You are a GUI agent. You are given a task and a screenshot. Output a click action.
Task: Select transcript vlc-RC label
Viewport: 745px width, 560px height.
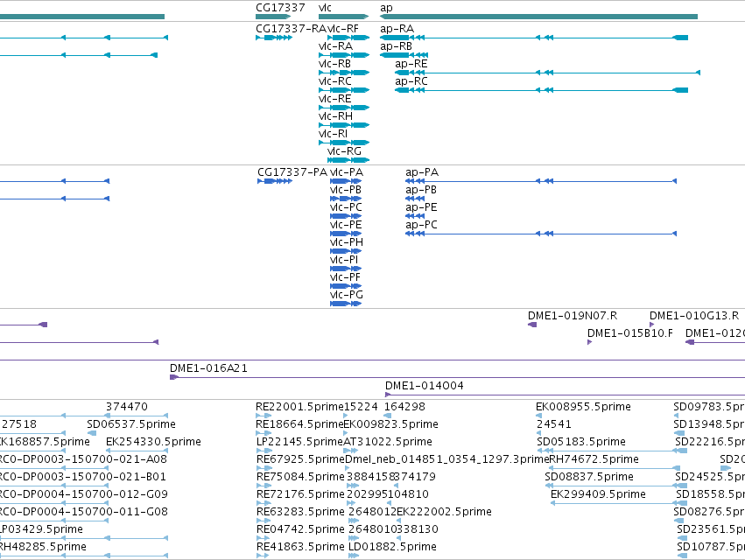pos(335,81)
